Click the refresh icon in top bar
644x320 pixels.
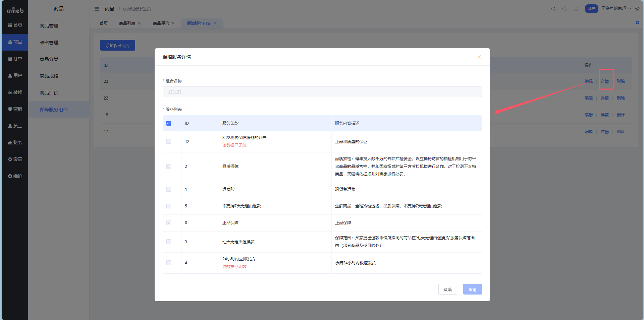pos(553,9)
